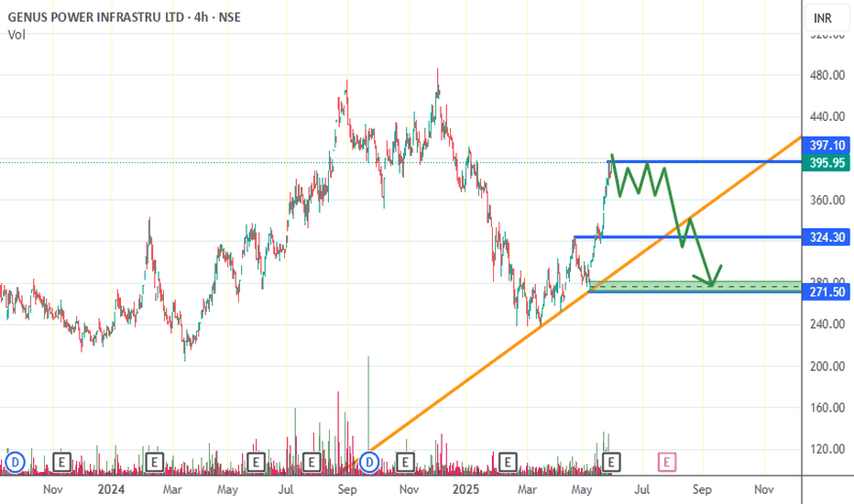Screen dimensions: 854x504
Task: Open the earnings E marker just before Nov 2024
Action: point(405,463)
